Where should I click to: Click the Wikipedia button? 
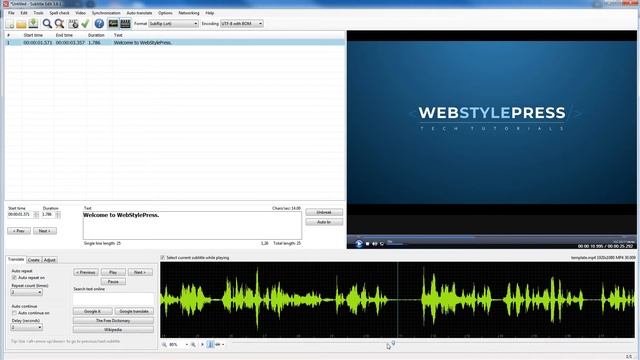(113, 330)
